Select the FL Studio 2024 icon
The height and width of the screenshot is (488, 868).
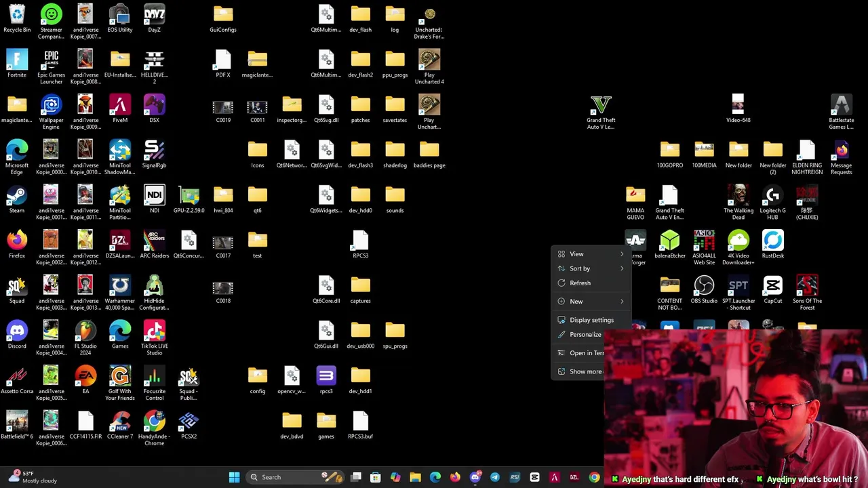click(85, 338)
